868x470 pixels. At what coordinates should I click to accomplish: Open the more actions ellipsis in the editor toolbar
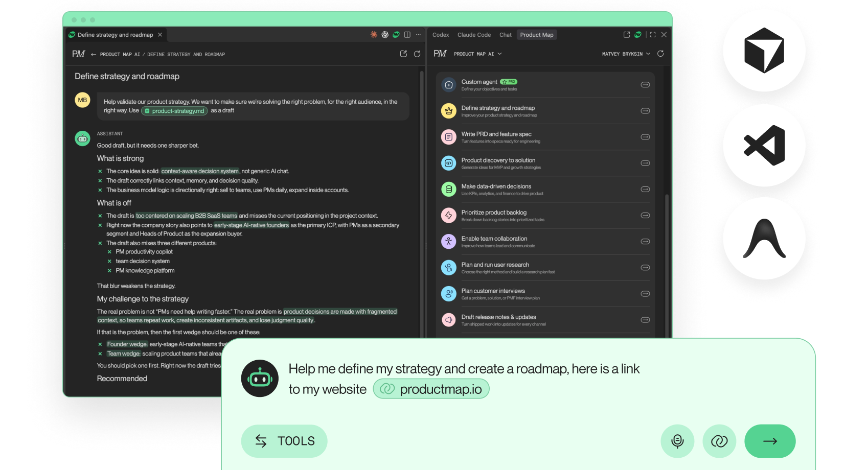pyautogui.click(x=418, y=35)
